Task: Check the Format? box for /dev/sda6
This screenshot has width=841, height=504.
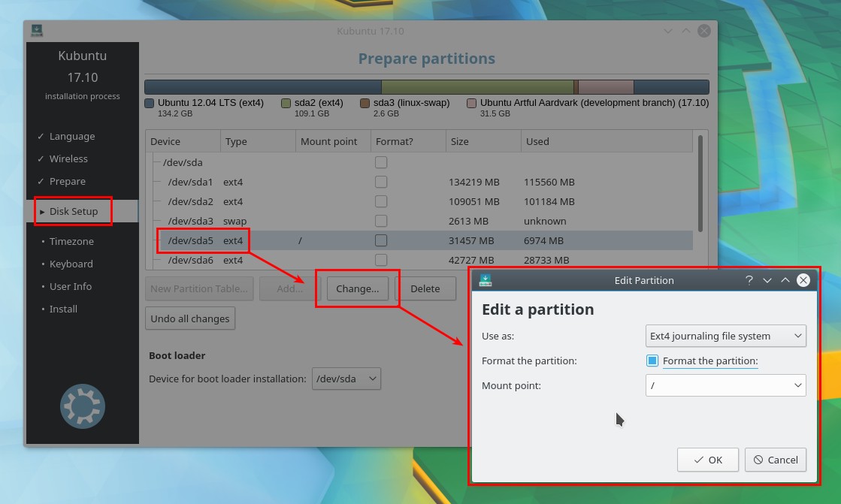Action: pyautogui.click(x=381, y=260)
